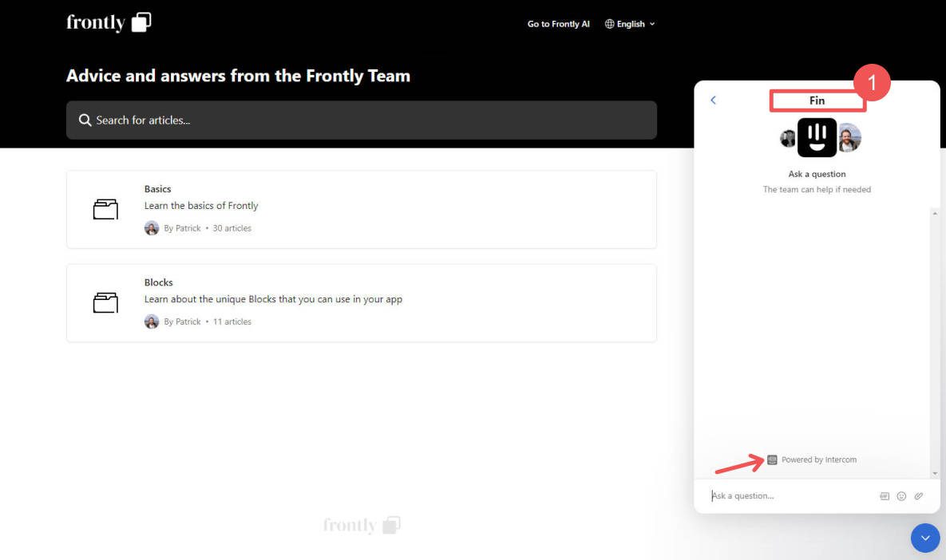Click the back chevron in the chat header
The image size is (946, 560).
tap(713, 100)
